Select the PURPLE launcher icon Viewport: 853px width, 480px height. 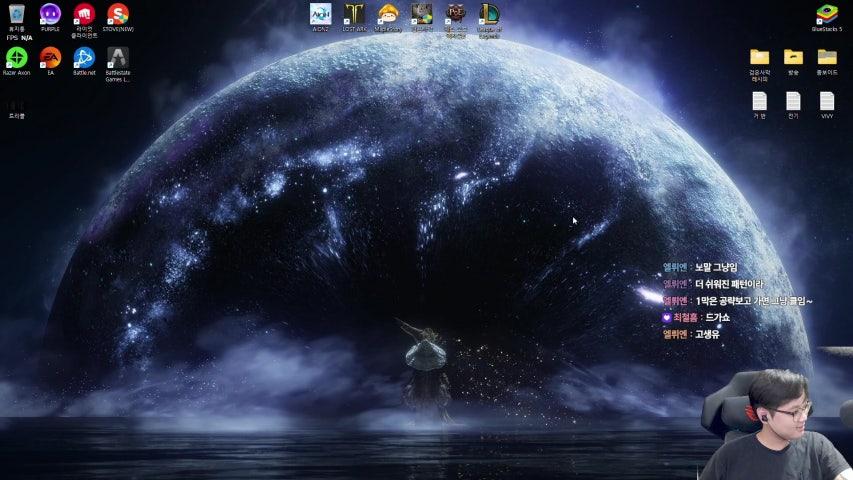click(50, 15)
